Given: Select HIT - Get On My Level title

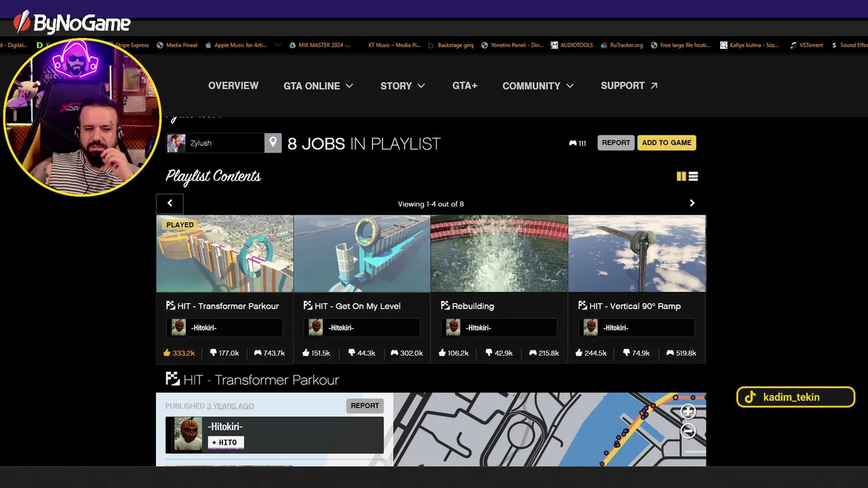Looking at the screenshot, I should [x=357, y=306].
